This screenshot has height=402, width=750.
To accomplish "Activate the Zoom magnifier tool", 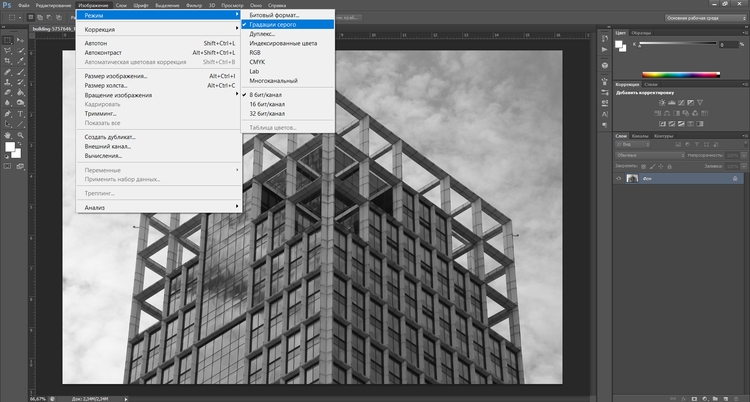I will 19,134.
